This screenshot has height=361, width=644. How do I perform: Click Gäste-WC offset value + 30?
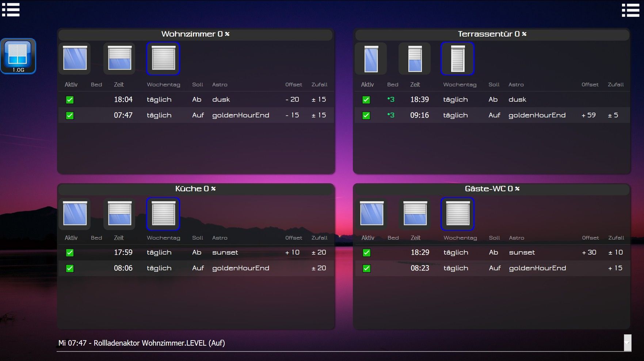(589, 252)
